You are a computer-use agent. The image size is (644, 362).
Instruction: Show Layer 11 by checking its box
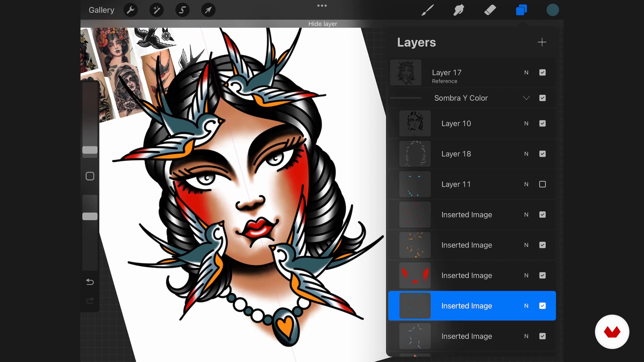pos(543,184)
